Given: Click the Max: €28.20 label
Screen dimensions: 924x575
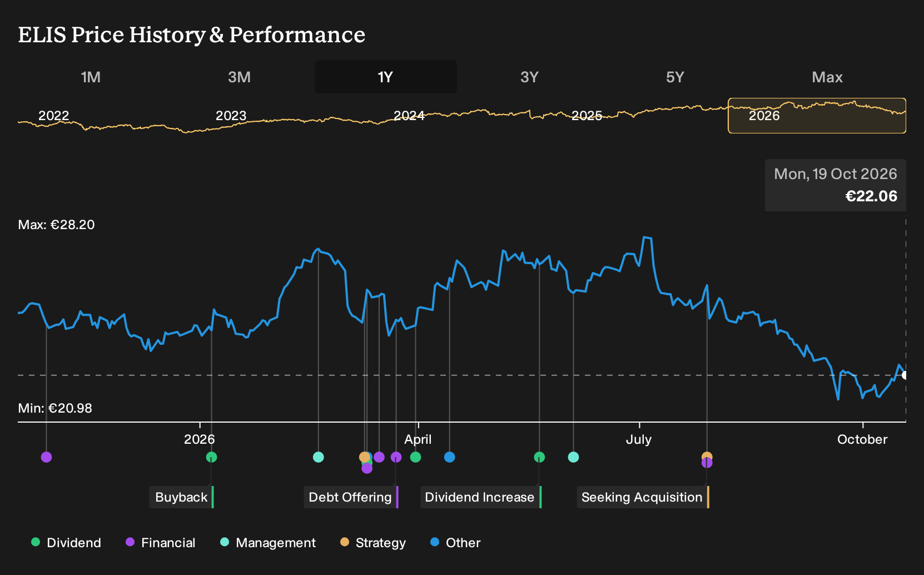Looking at the screenshot, I should (x=56, y=225).
